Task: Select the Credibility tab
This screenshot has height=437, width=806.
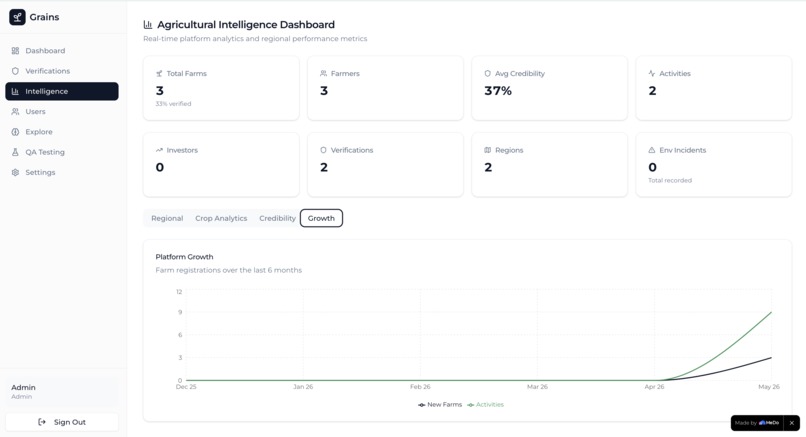Action: coord(277,218)
